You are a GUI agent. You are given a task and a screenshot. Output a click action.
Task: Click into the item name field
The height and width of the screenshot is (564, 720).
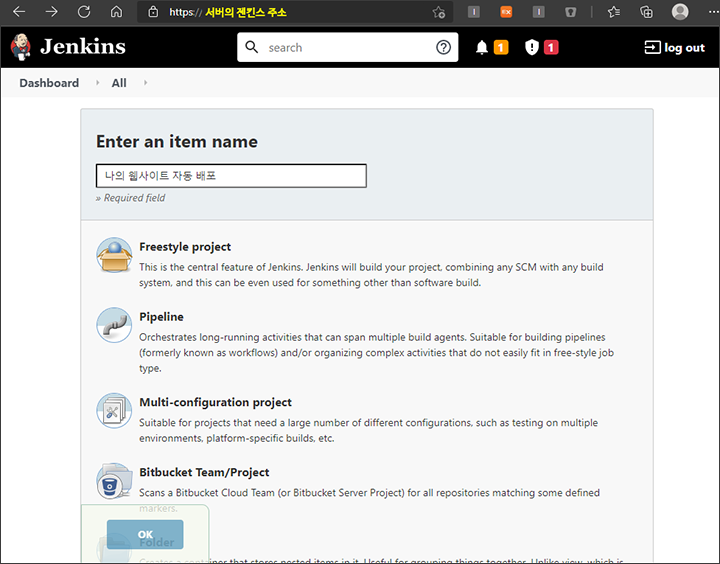click(231, 175)
